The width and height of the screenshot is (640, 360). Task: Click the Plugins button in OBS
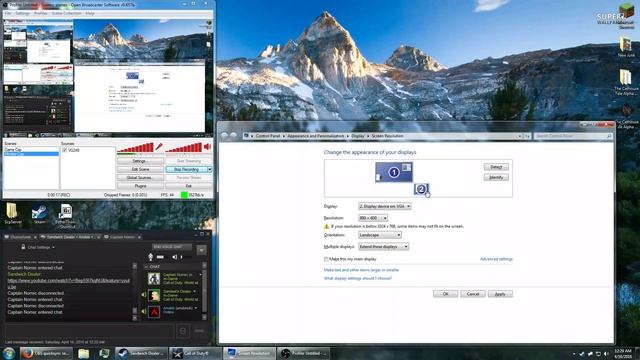point(140,186)
